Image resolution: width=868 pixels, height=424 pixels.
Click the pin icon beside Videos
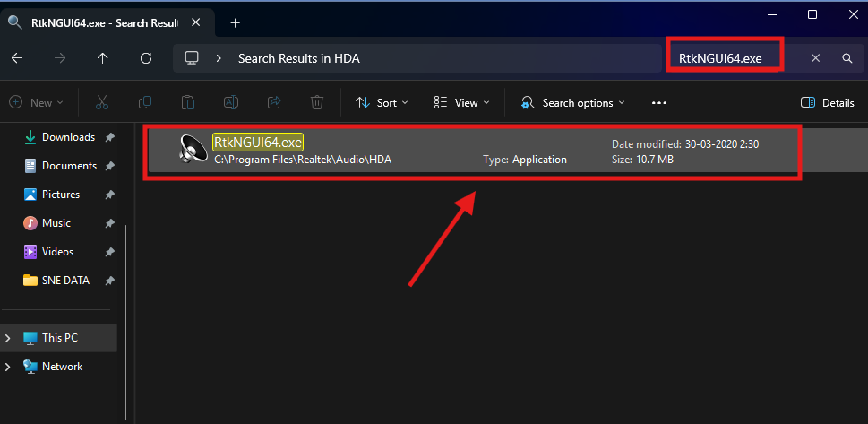click(x=110, y=252)
